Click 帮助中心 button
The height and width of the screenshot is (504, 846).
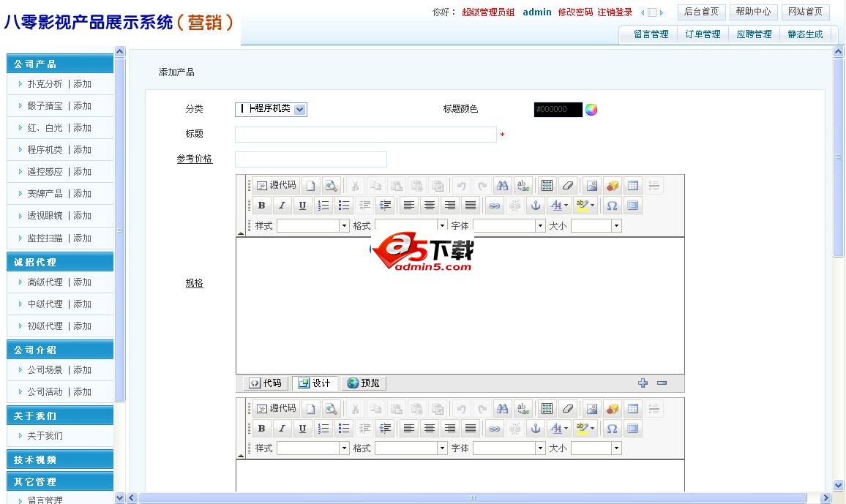pos(753,12)
